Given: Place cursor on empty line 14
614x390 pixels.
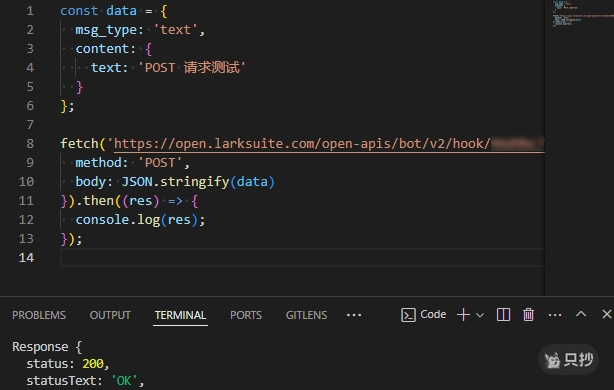Looking at the screenshot, I should [x=302, y=257].
